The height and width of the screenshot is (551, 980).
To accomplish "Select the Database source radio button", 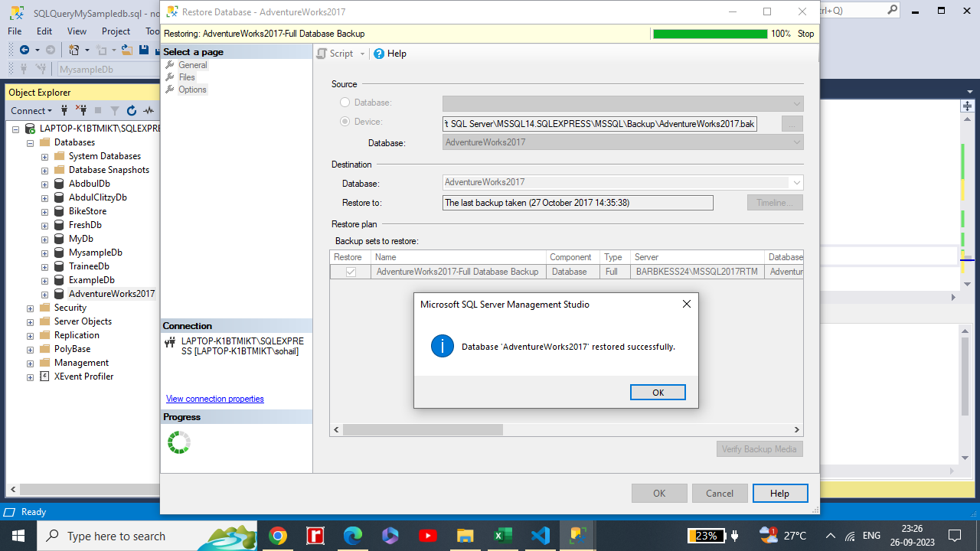I will coord(345,103).
